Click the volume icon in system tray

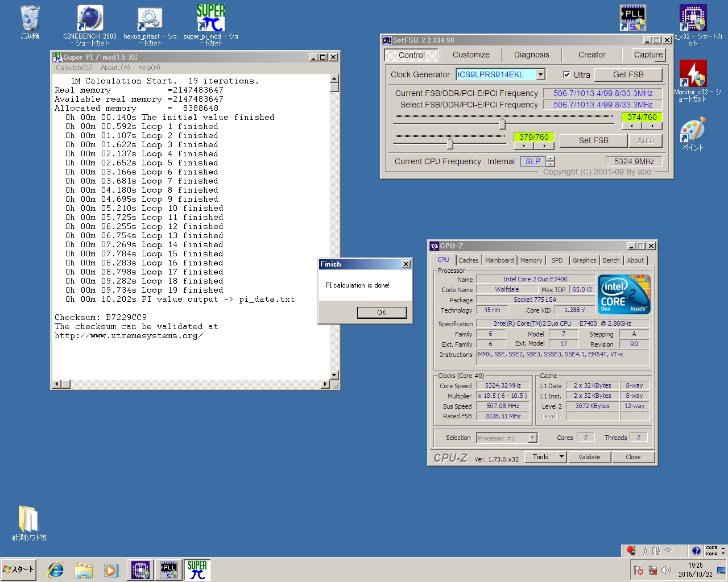(666, 570)
